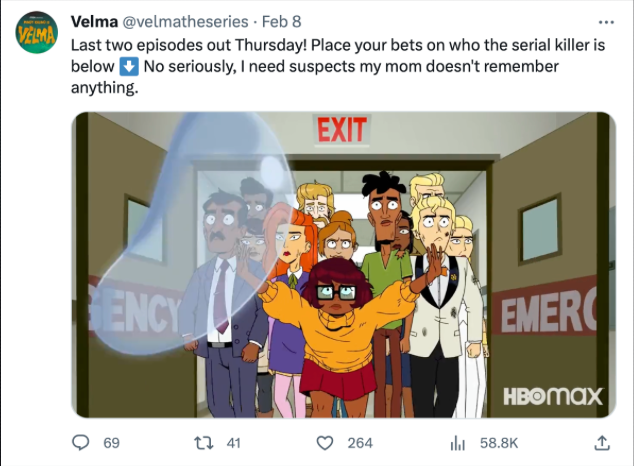
Task: Click the reply speech bubble icon
Action: click(x=80, y=443)
